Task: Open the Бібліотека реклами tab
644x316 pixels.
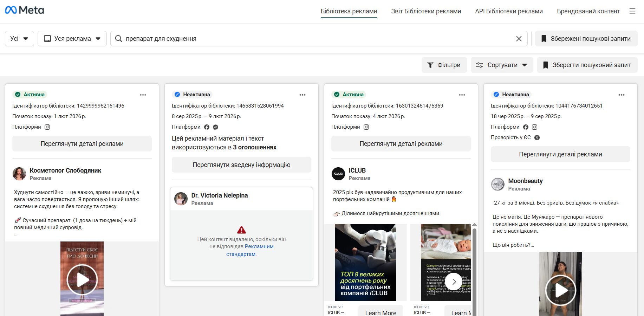Action: 349,11
